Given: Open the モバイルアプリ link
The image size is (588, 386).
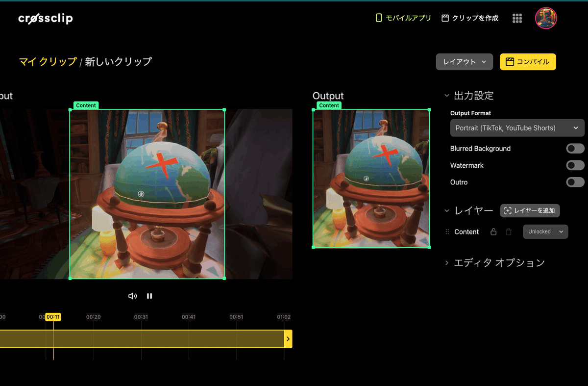Looking at the screenshot, I should coord(403,18).
